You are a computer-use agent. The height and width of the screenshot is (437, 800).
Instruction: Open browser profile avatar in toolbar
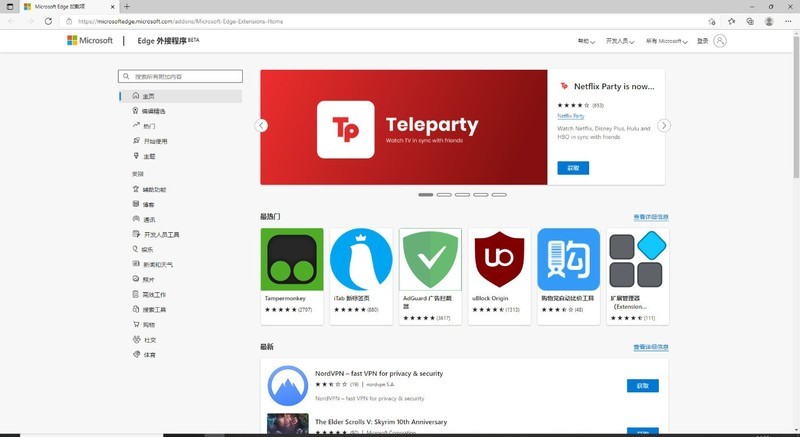769,21
